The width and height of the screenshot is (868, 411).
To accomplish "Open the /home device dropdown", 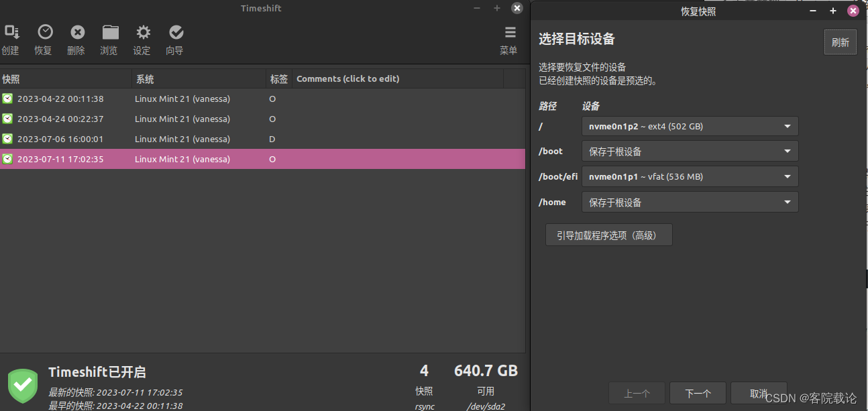I will (x=690, y=202).
